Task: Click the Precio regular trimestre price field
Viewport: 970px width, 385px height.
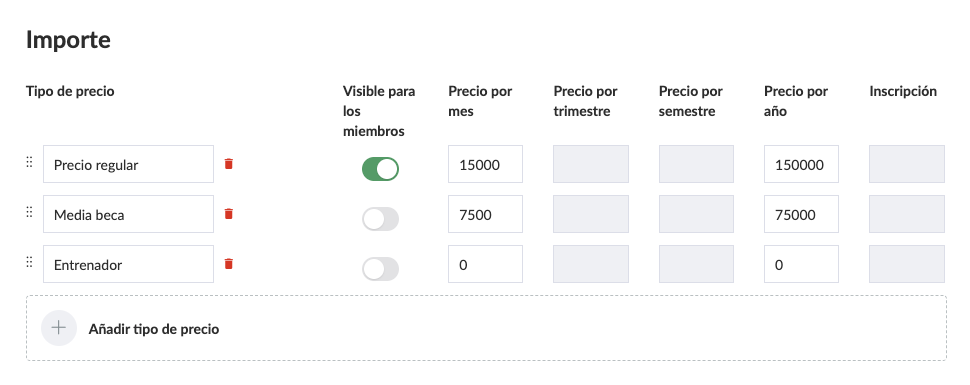Action: [591, 164]
